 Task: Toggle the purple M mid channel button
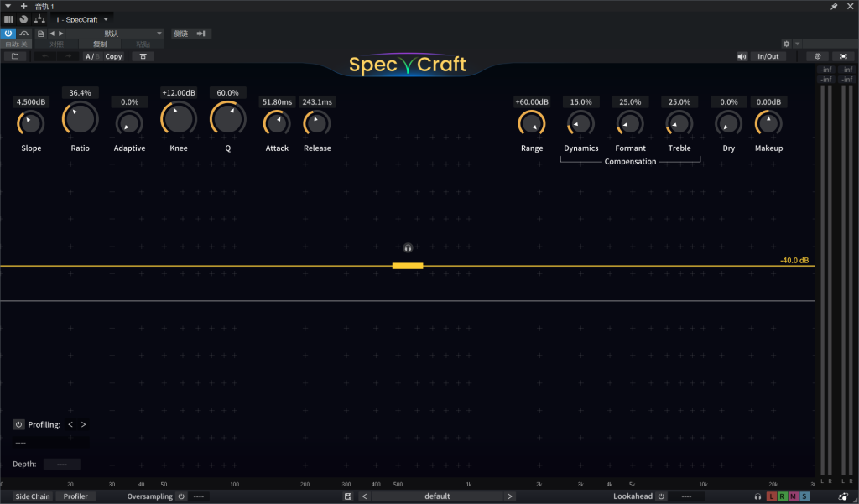click(794, 496)
